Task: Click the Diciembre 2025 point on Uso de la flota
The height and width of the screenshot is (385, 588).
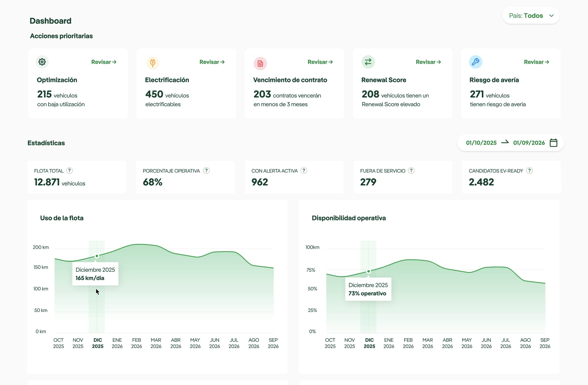Action: (x=97, y=256)
